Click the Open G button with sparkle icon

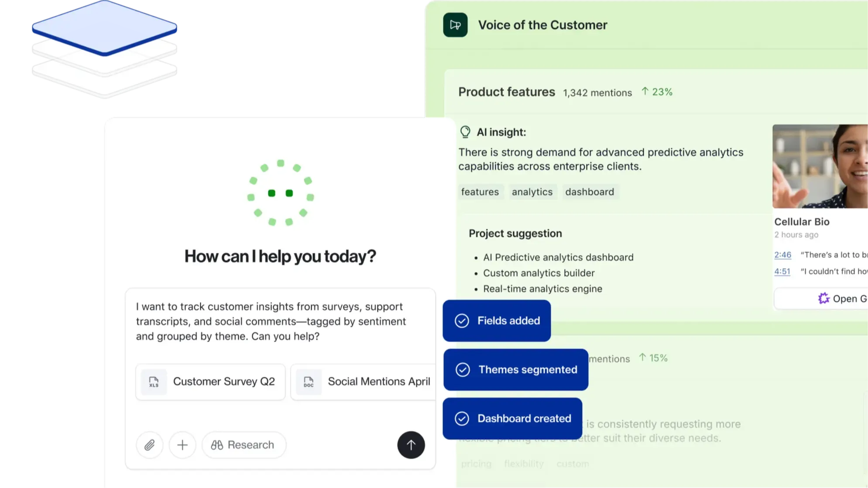click(x=821, y=299)
